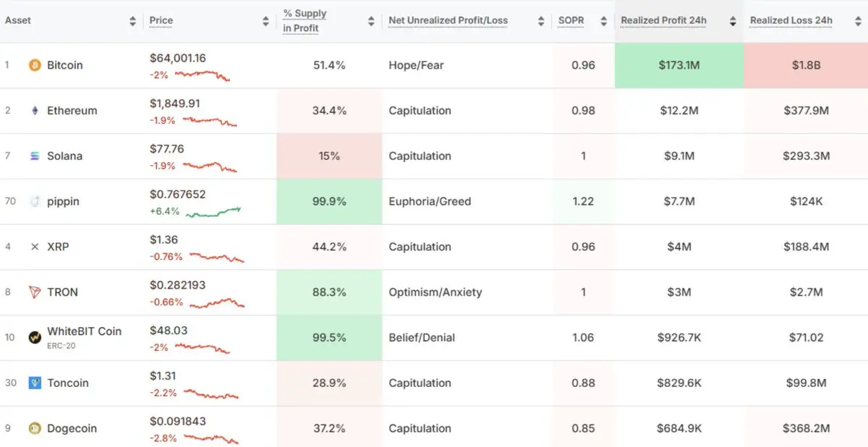Click Solana's red 15% supply cell
This screenshot has width=868, height=447.
pos(329,156)
